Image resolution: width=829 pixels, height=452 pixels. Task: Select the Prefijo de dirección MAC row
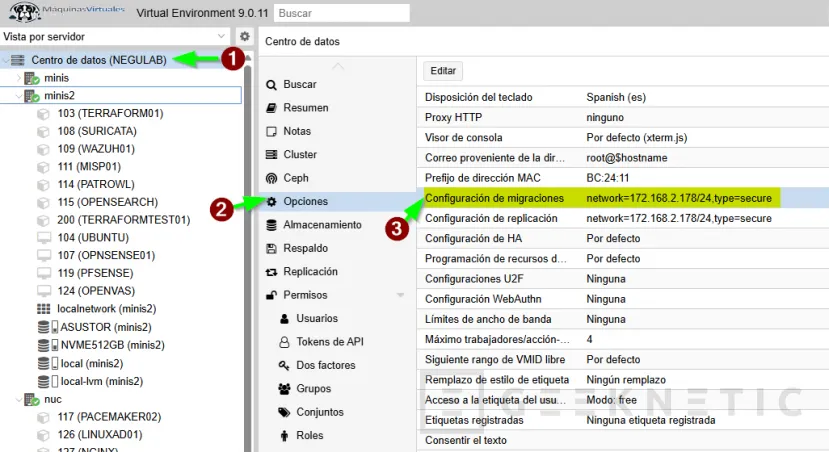(x=623, y=178)
